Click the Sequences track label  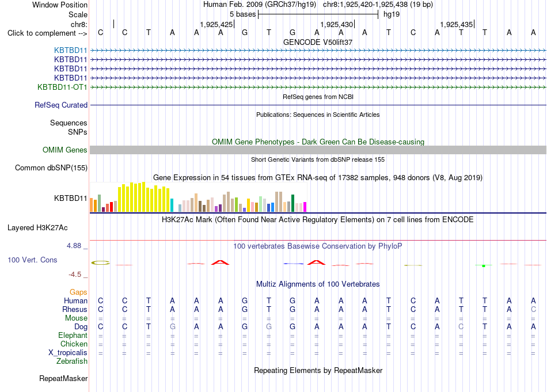tap(69, 123)
